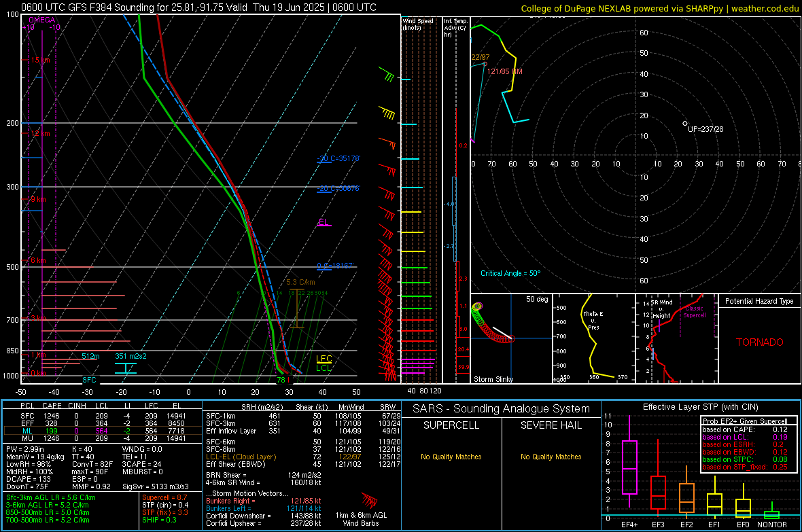Click the 512m inflow base label
This screenshot has height=532, width=802.
(x=90, y=356)
